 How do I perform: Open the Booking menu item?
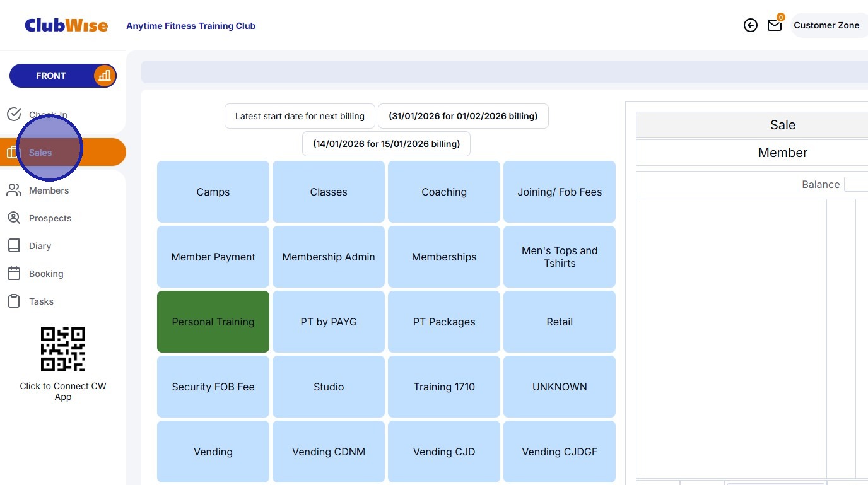click(46, 274)
